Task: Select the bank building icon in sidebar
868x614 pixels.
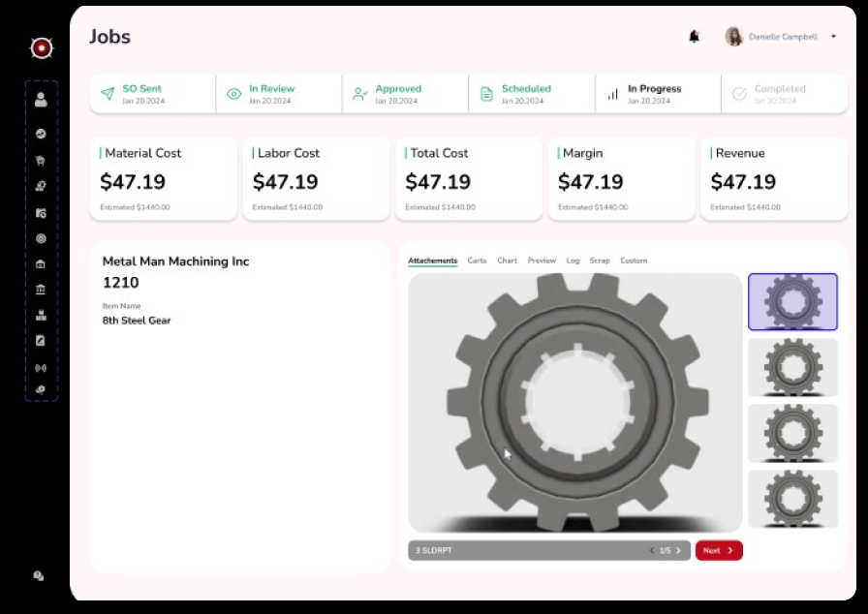Action: [41, 292]
